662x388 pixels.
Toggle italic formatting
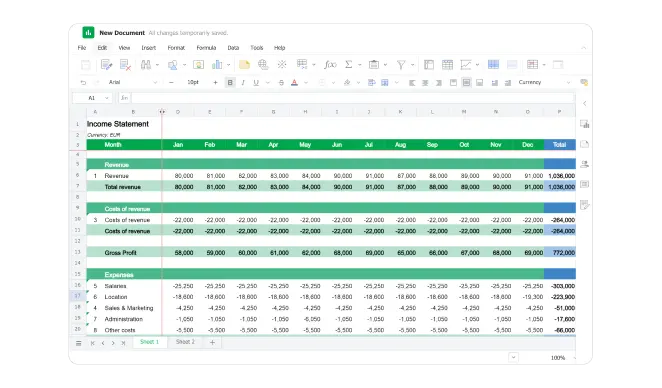click(243, 82)
